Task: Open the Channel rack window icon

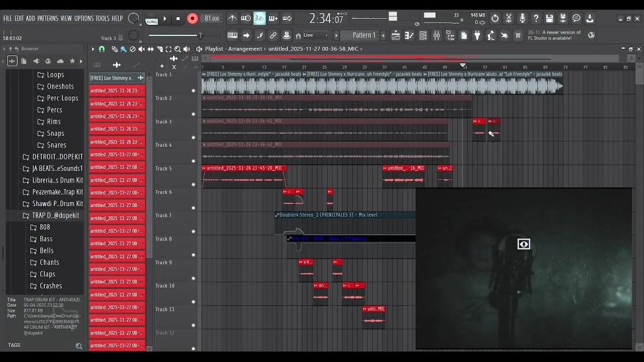Action: (x=423, y=35)
